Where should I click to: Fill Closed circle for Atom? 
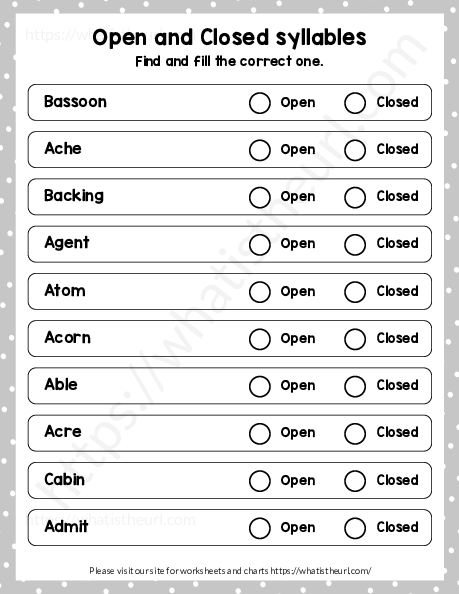point(355,292)
